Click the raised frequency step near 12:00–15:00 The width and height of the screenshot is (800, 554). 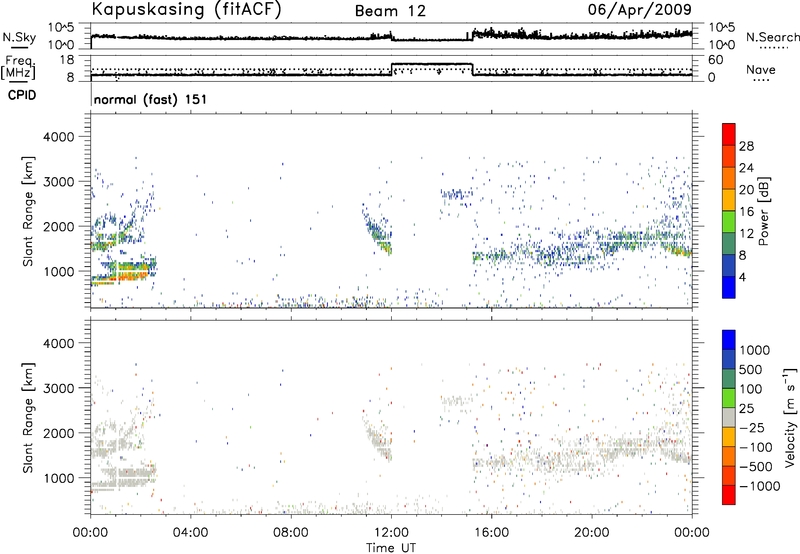click(432, 64)
